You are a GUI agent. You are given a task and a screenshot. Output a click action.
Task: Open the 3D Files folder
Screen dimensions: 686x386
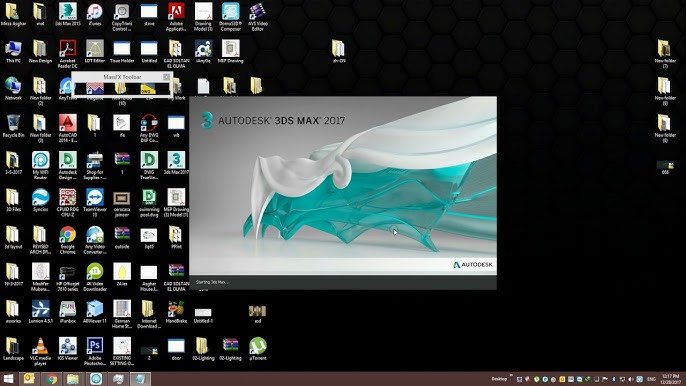(x=13, y=200)
